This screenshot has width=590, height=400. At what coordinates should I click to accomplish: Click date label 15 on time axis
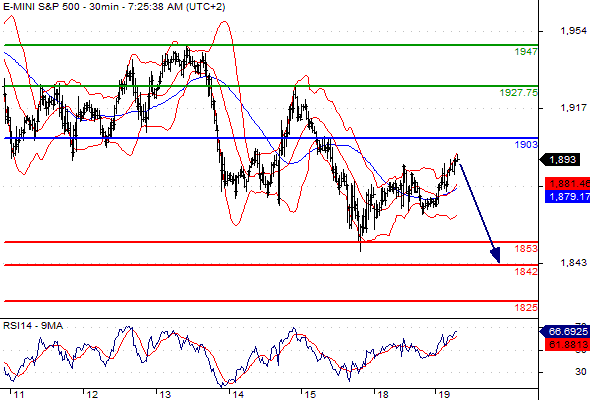point(310,395)
